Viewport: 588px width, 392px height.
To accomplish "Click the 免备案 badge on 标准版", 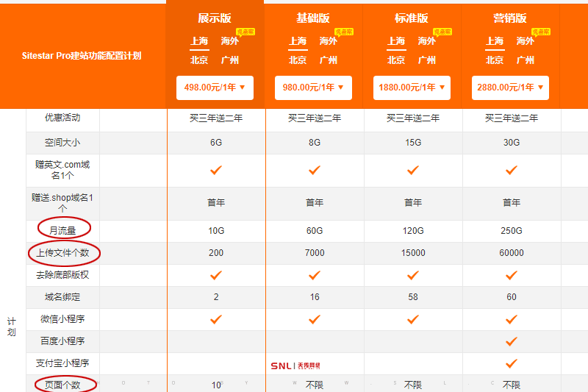I will point(442,32).
